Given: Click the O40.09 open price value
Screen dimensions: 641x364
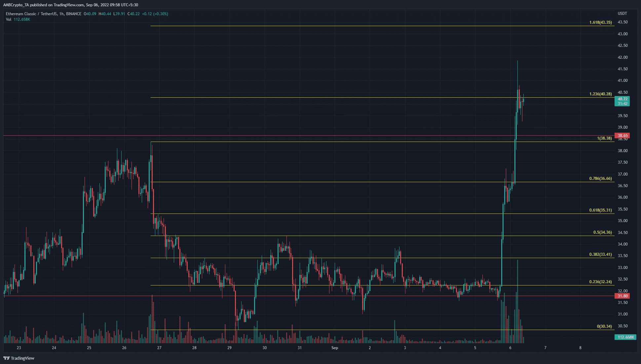Looking at the screenshot, I should [x=90, y=14].
